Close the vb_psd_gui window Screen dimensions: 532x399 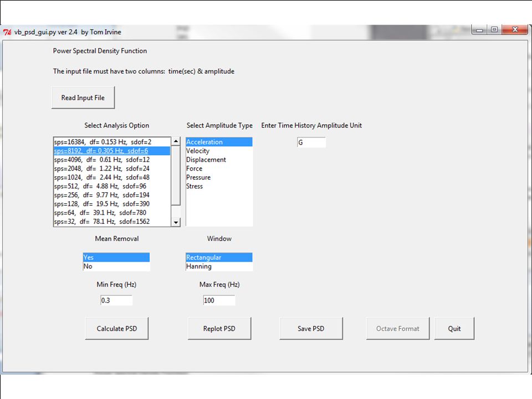pyautogui.click(x=515, y=30)
